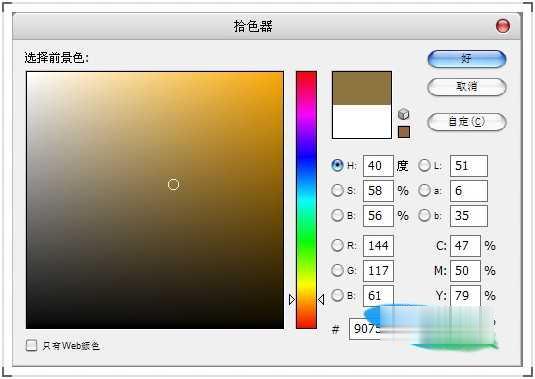Viewport: 535px width, 379px height.
Task: Select the L lightness radio button
Action: click(x=424, y=165)
